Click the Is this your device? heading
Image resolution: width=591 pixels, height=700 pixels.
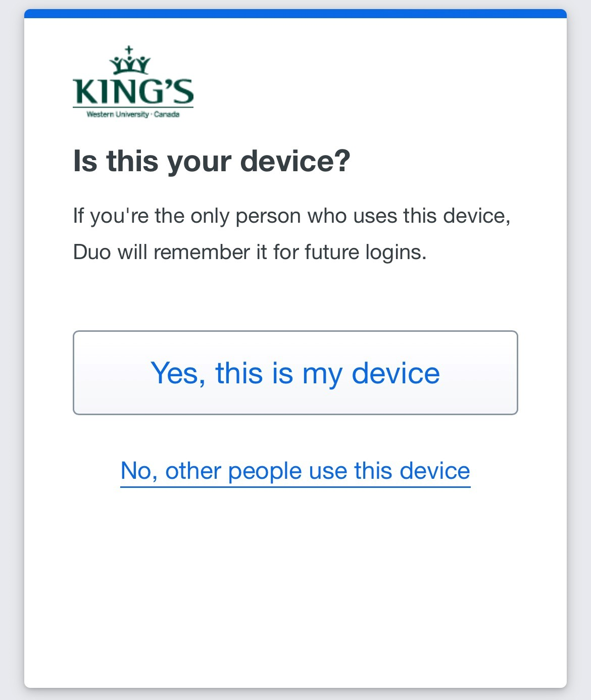(x=212, y=162)
